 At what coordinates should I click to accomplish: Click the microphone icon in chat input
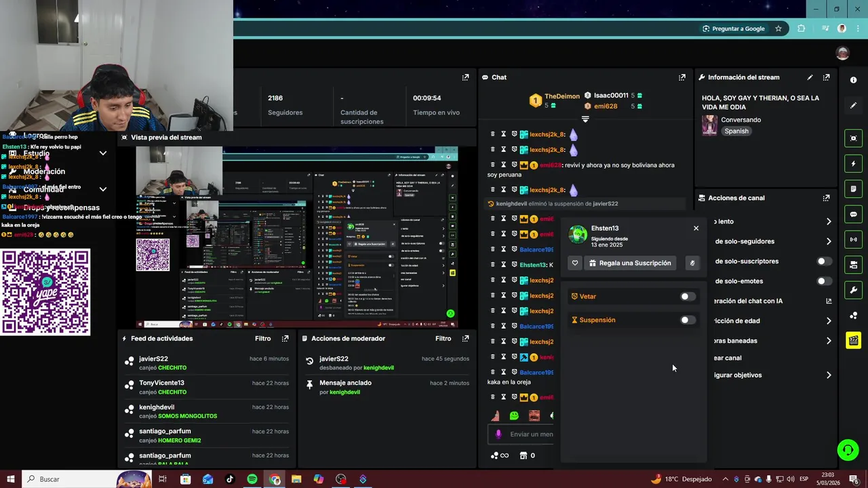pyautogui.click(x=498, y=434)
